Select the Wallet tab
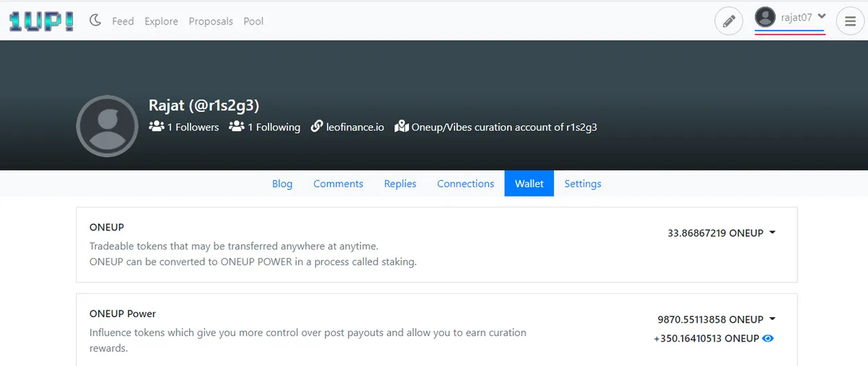Screen dimensions: 868x366 529,184
